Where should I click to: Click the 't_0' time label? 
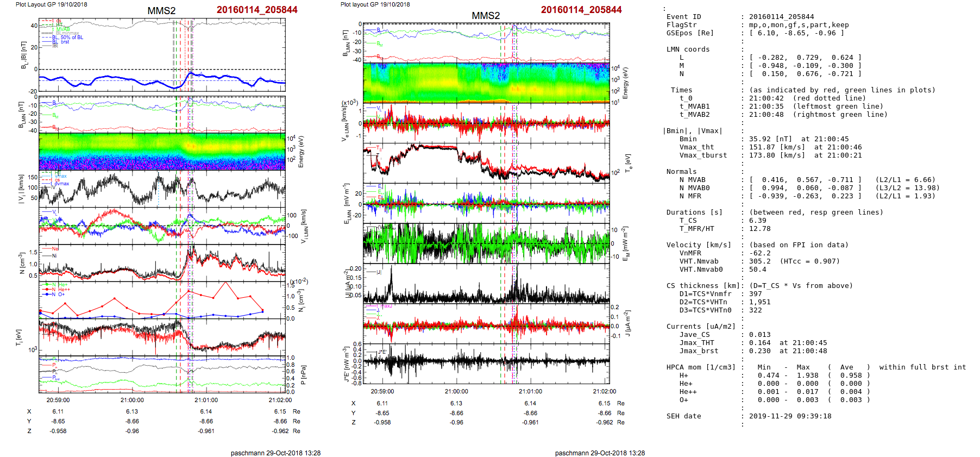686,98
